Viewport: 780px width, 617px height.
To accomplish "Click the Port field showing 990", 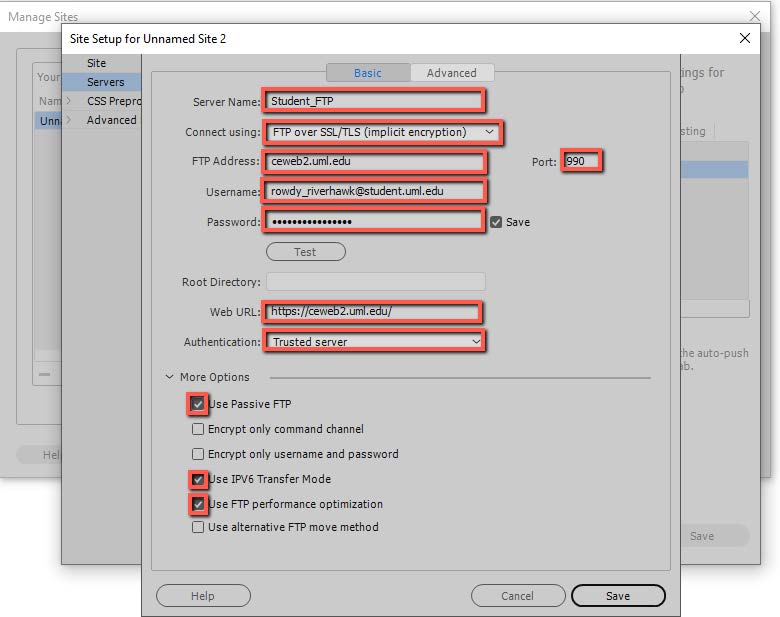I will tap(582, 161).
